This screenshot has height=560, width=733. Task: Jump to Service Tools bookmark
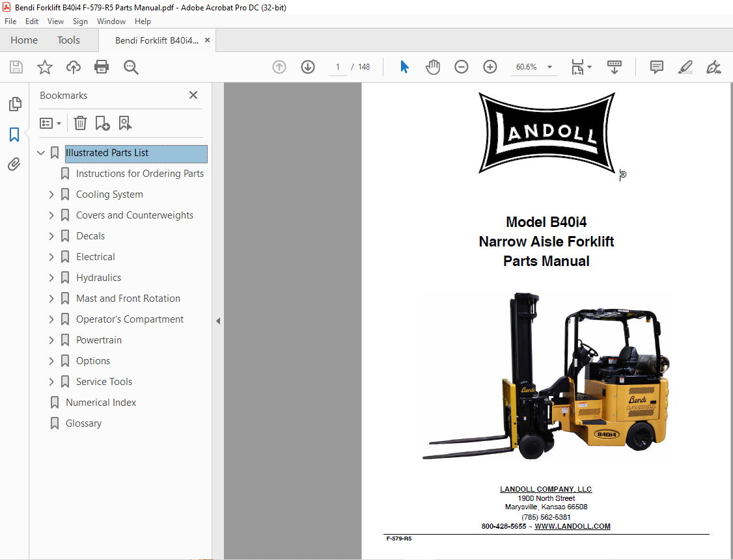[x=104, y=382]
